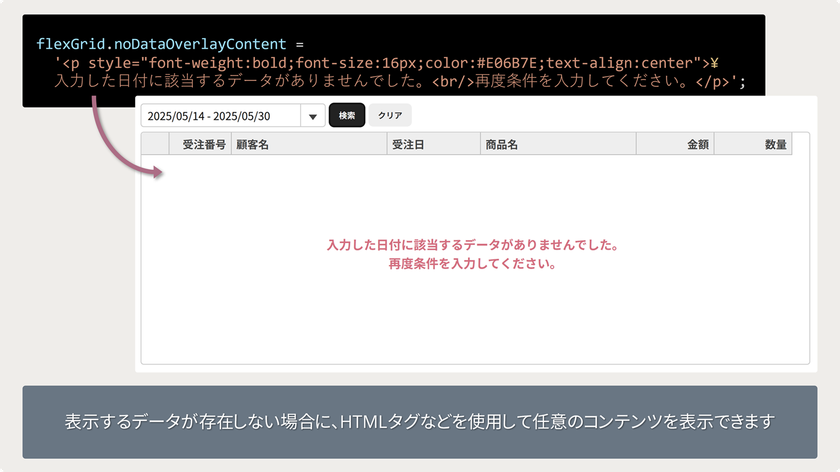840x472 pixels.
Task: Click the blank strip right of 数量 header
Action: [800, 145]
